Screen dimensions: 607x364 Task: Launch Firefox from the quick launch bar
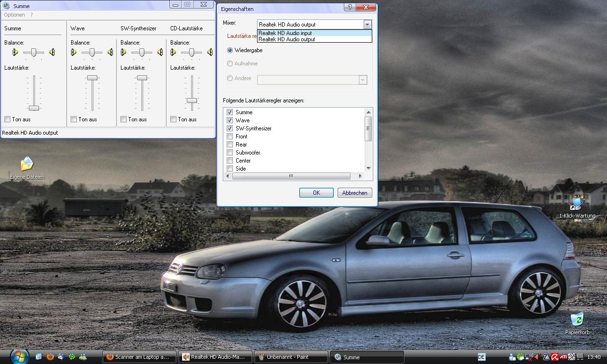50,357
